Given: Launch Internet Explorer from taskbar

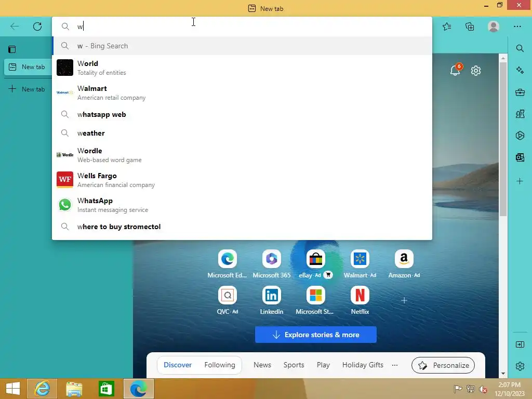Looking at the screenshot, I should (x=42, y=389).
